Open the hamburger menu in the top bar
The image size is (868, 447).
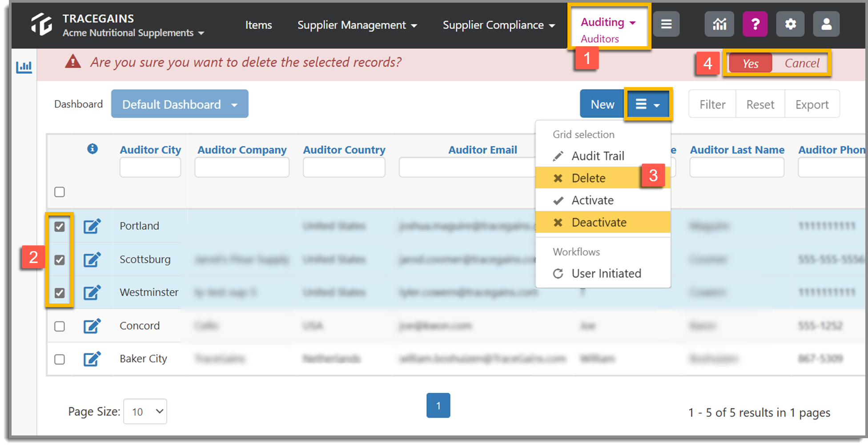pos(666,24)
